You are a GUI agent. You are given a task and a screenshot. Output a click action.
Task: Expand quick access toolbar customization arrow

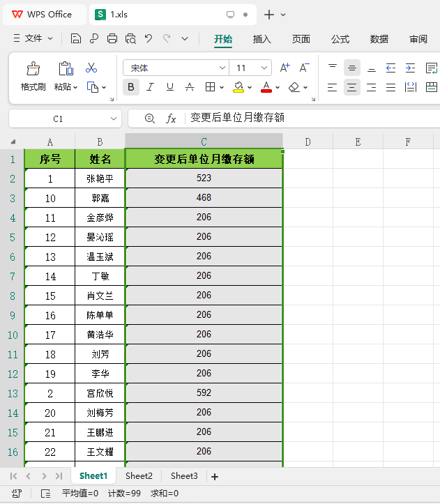tap(185, 39)
